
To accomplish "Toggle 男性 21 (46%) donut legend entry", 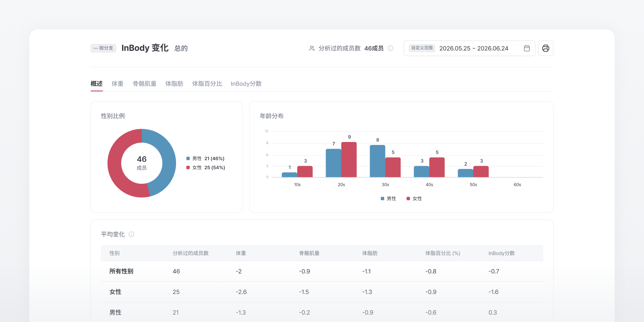I will (205, 158).
